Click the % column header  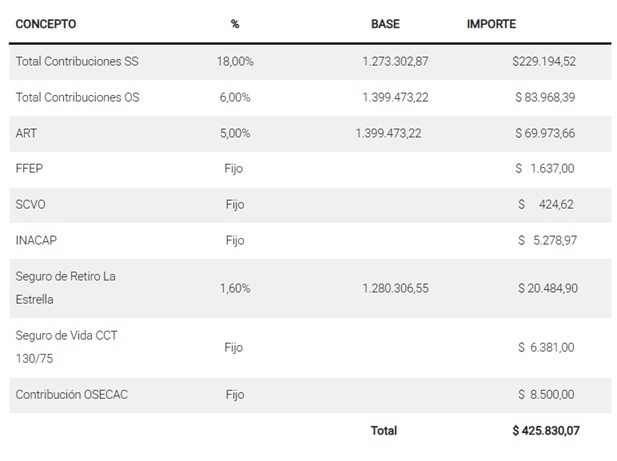[234, 23]
